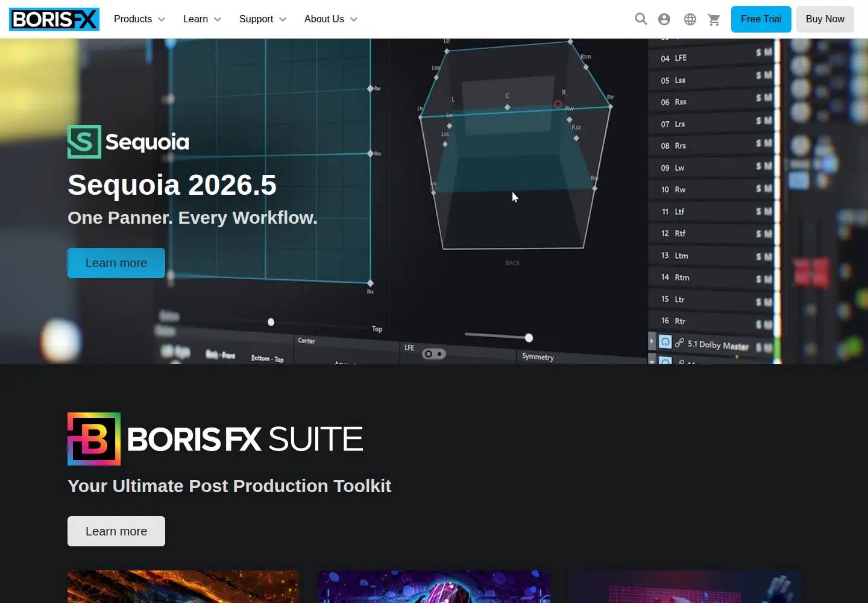Expand the Products menu
868x603 pixels.
tap(139, 19)
